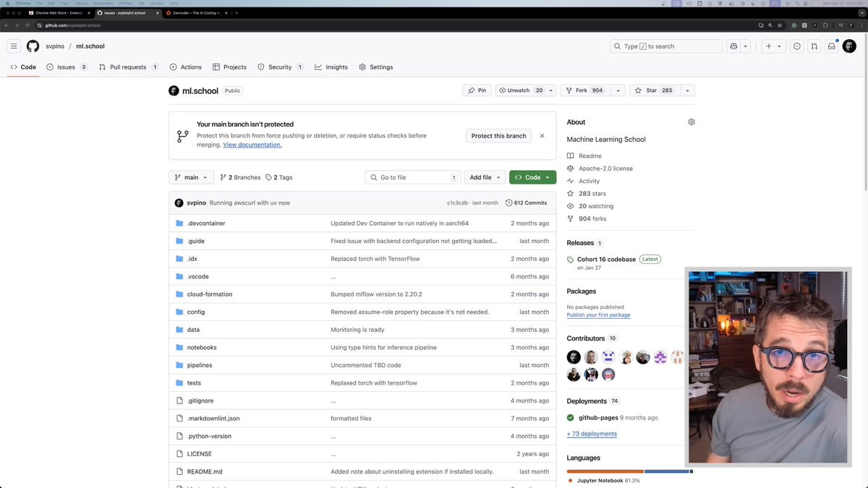
Task: Open the c1c3cdb commit hash link
Action: 457,203
